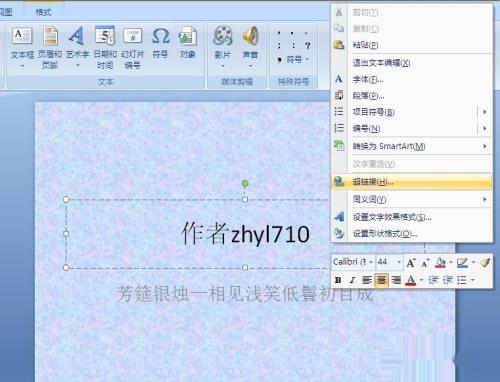This screenshot has height=382, width=500.
Task: Apply red font color A button
Action: (x=411, y=280)
